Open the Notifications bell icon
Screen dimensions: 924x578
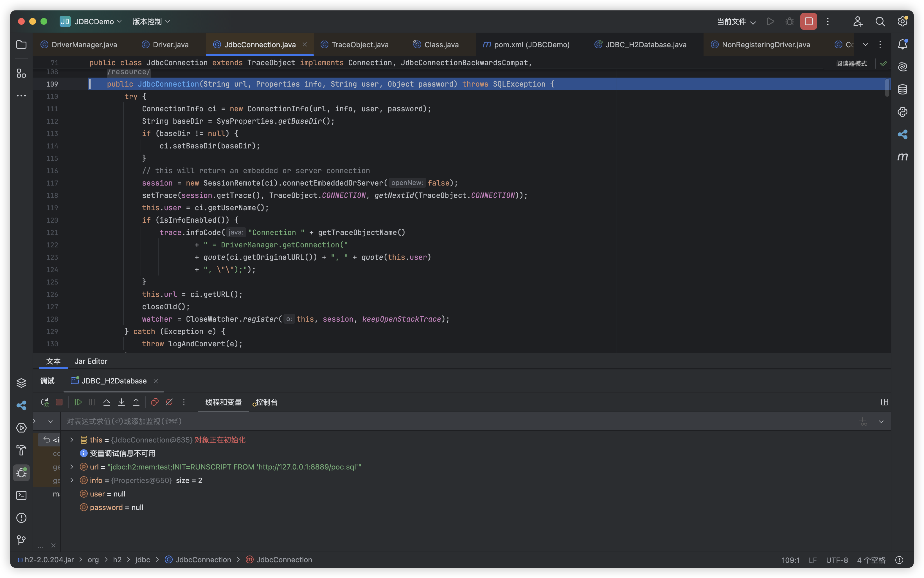903,44
